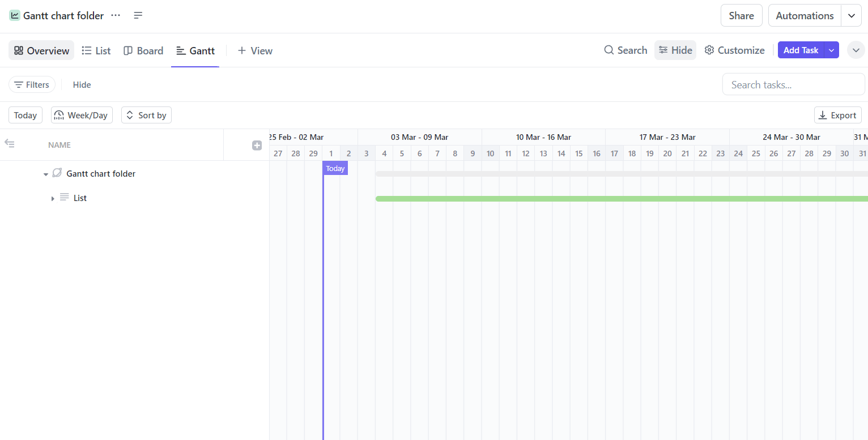Switch the Week/Day timescale toggle
The width and height of the screenshot is (868, 440).
tap(81, 115)
